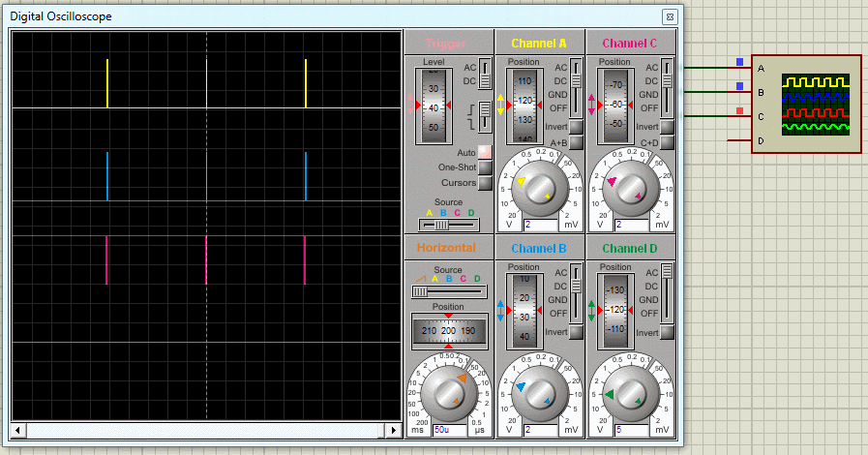
Task: Click the yellow Channel A position arrows
Action: pyautogui.click(x=500, y=105)
